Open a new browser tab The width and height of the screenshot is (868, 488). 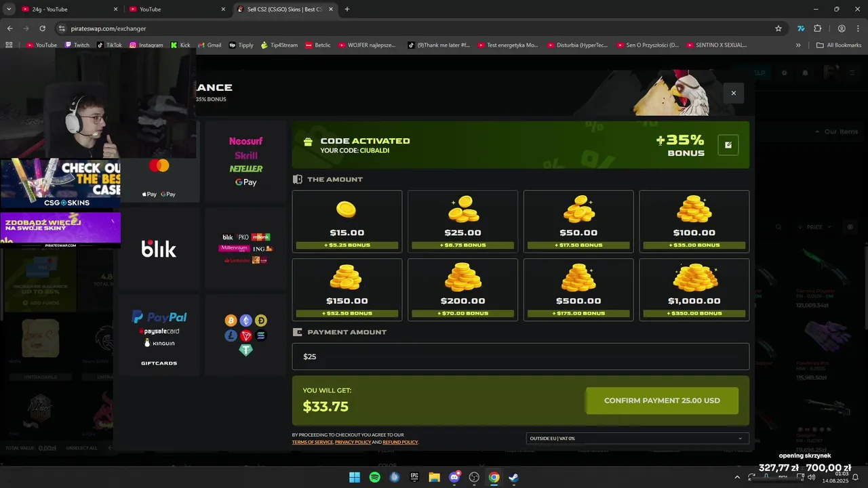point(347,9)
